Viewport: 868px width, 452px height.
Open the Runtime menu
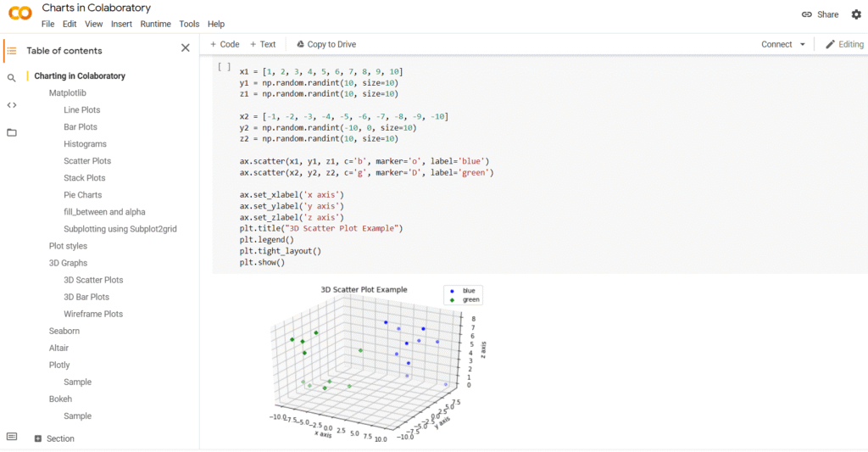pyautogui.click(x=156, y=24)
